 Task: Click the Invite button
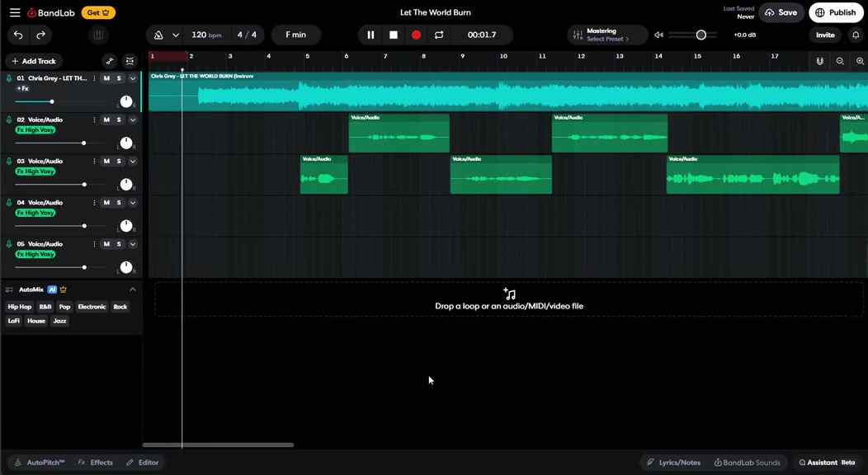825,35
